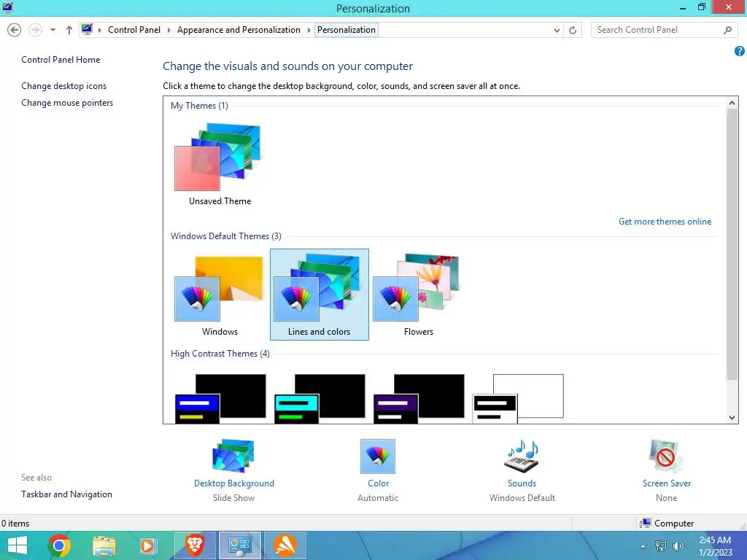
Task: Select the cyan high contrast theme
Action: [320, 399]
